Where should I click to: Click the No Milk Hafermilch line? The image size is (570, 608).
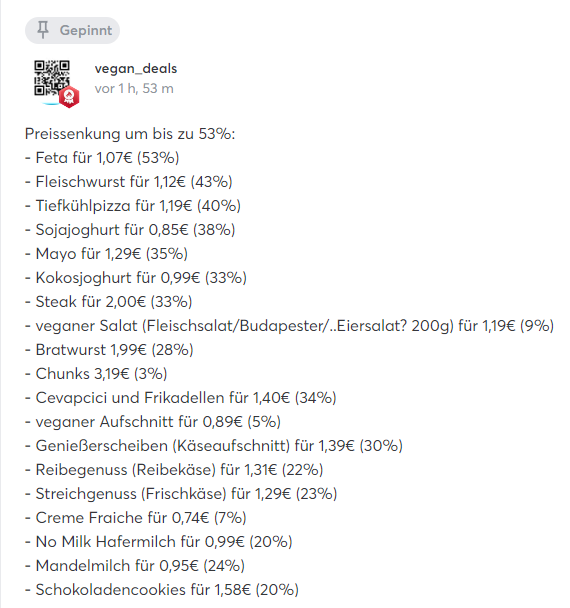click(x=159, y=542)
